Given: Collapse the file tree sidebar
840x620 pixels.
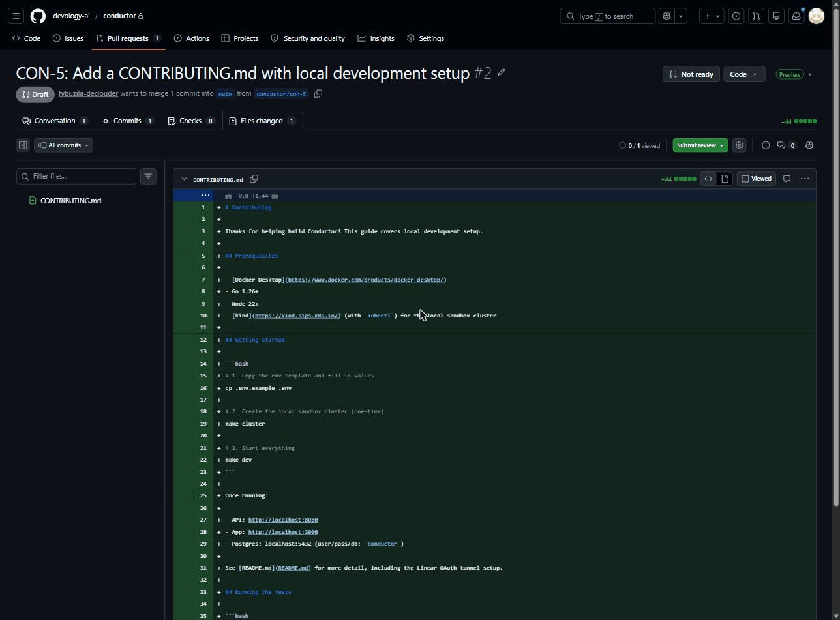Looking at the screenshot, I should pos(23,145).
